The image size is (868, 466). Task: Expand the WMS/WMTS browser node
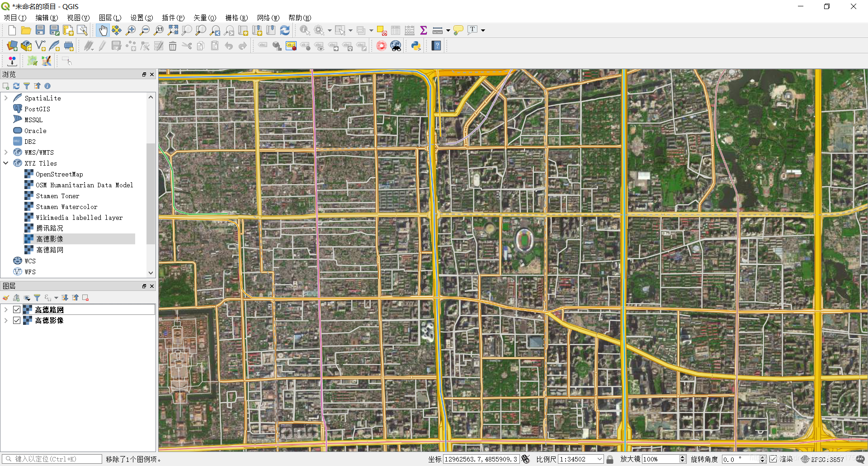[6, 152]
